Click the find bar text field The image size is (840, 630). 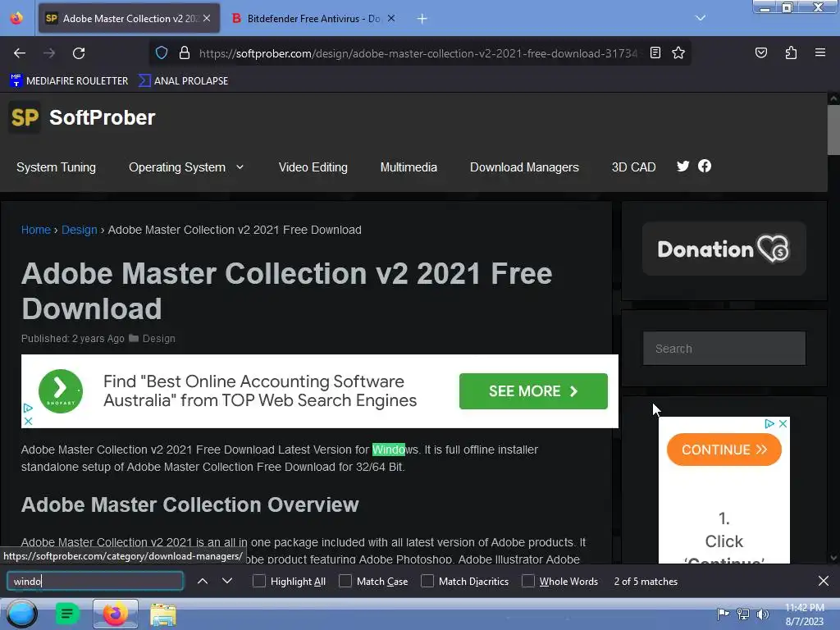95,581
